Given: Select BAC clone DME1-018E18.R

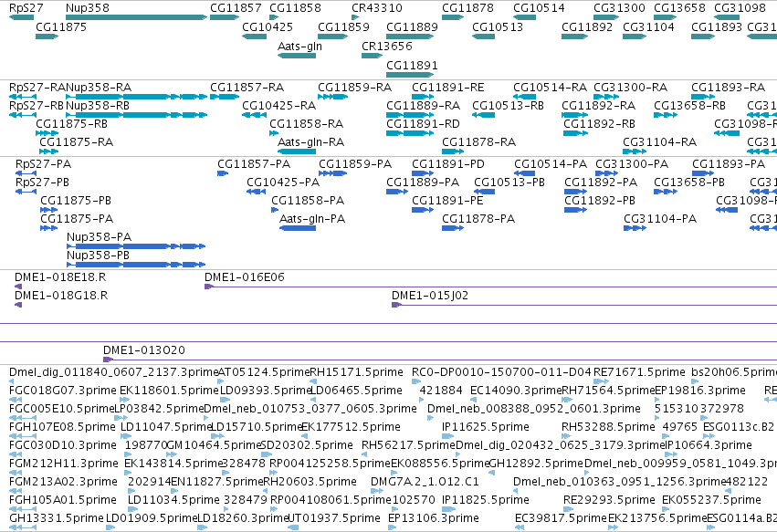Looking at the screenshot, I should (60, 277).
